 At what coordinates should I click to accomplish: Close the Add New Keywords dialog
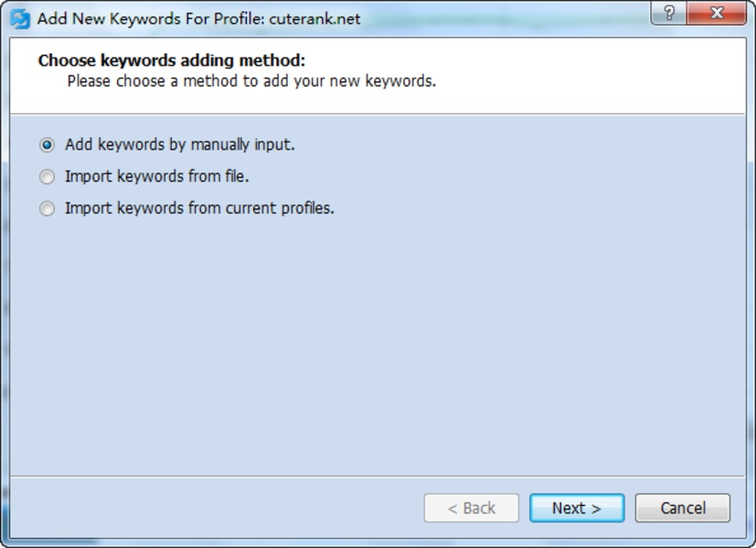coord(717,14)
